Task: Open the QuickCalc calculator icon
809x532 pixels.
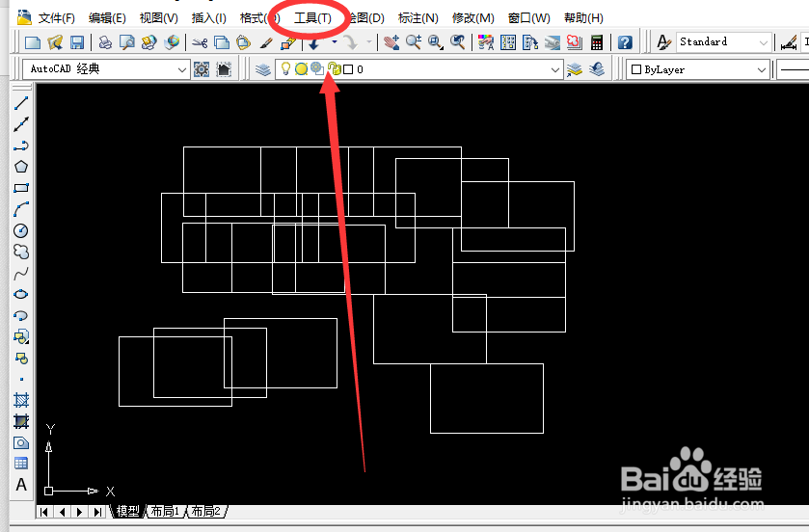Action: 597,42
